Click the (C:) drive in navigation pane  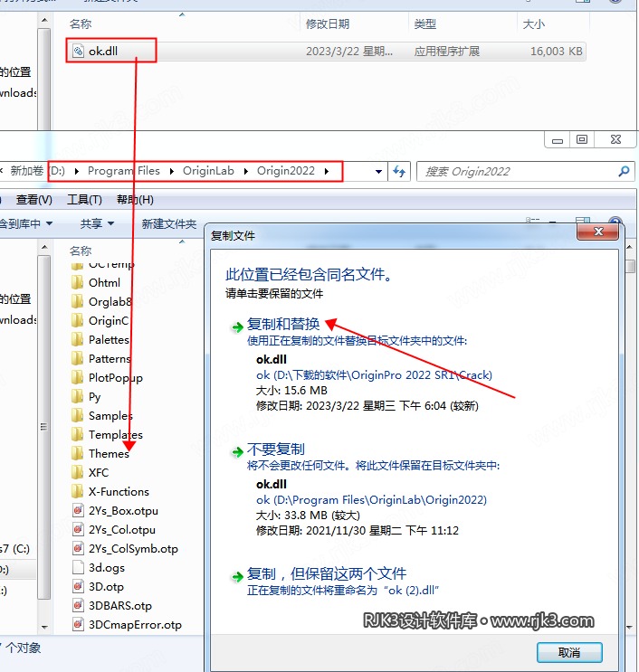[x=15, y=549]
